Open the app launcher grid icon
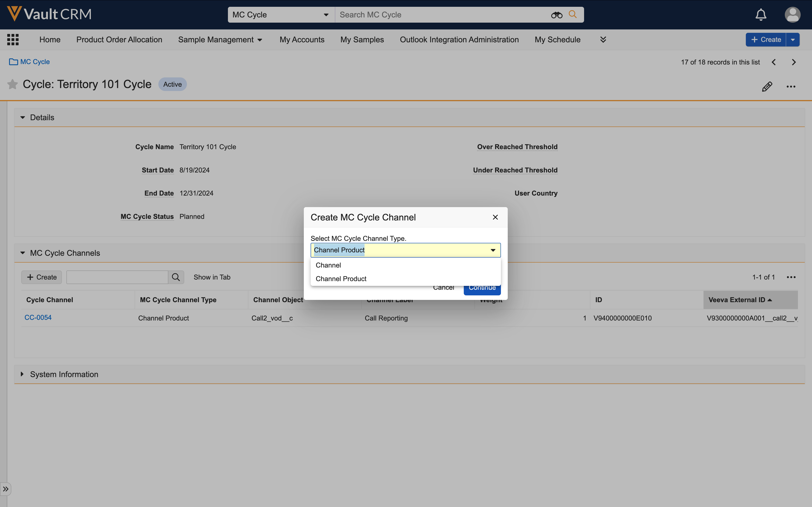812x507 pixels. [x=13, y=40]
